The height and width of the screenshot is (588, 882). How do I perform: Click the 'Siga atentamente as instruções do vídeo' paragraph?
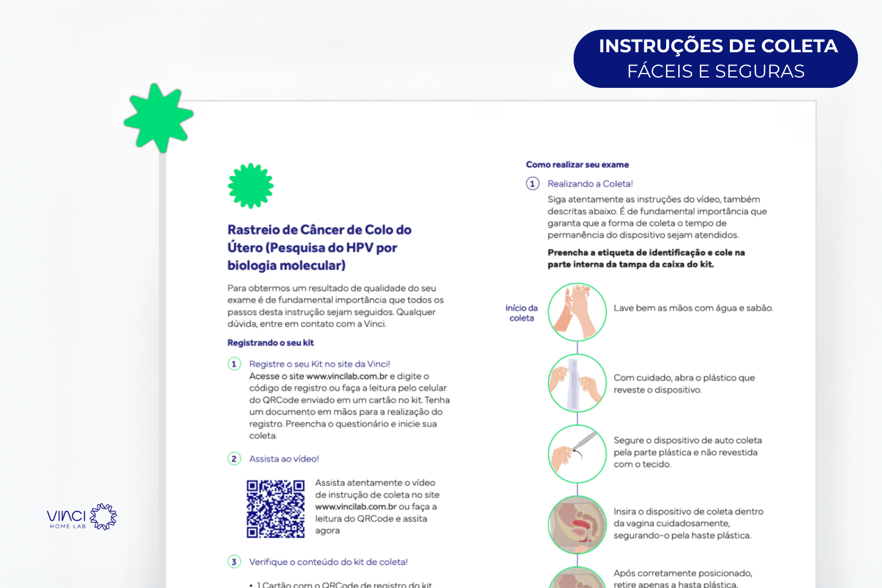[x=657, y=217]
